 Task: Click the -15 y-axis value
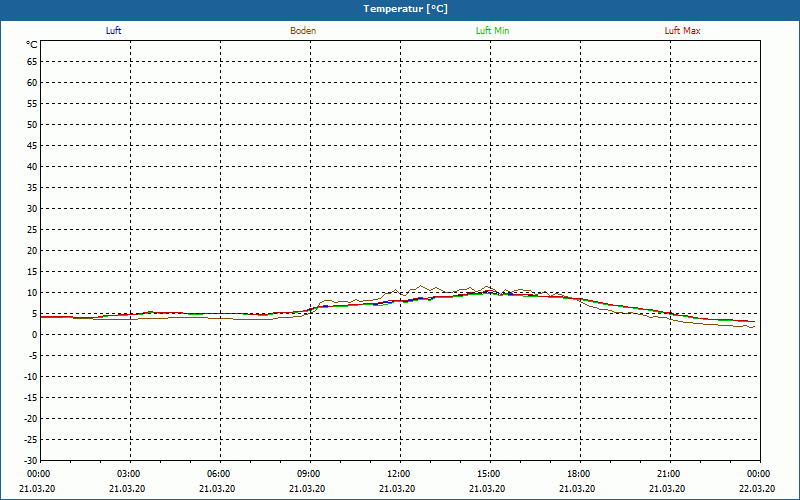tap(31, 398)
